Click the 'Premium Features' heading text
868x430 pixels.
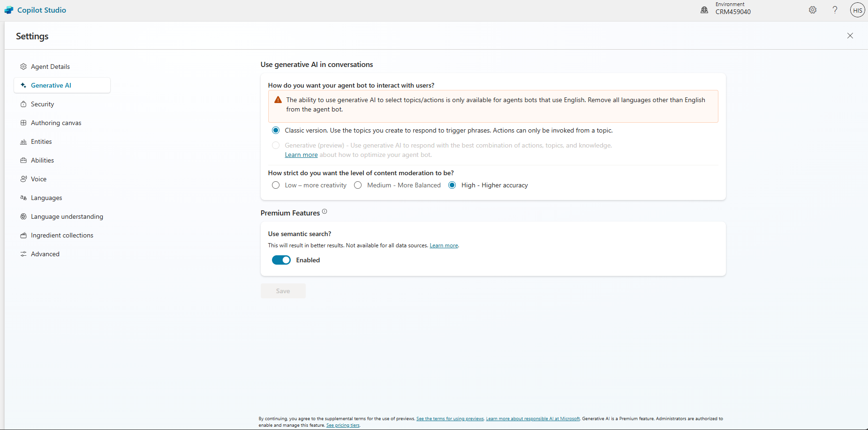coord(290,213)
